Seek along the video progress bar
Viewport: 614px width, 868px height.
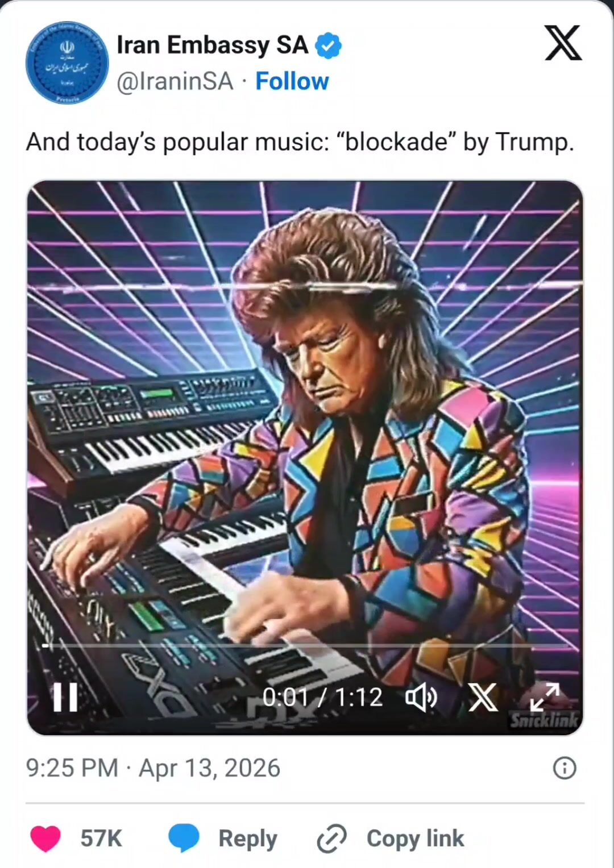305,646
